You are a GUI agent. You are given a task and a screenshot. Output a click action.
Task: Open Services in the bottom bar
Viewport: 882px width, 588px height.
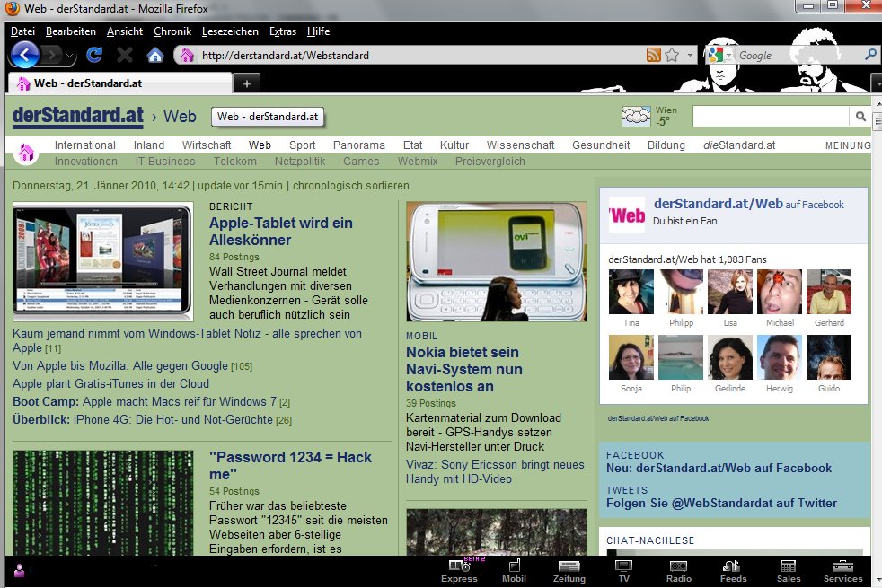point(842,571)
